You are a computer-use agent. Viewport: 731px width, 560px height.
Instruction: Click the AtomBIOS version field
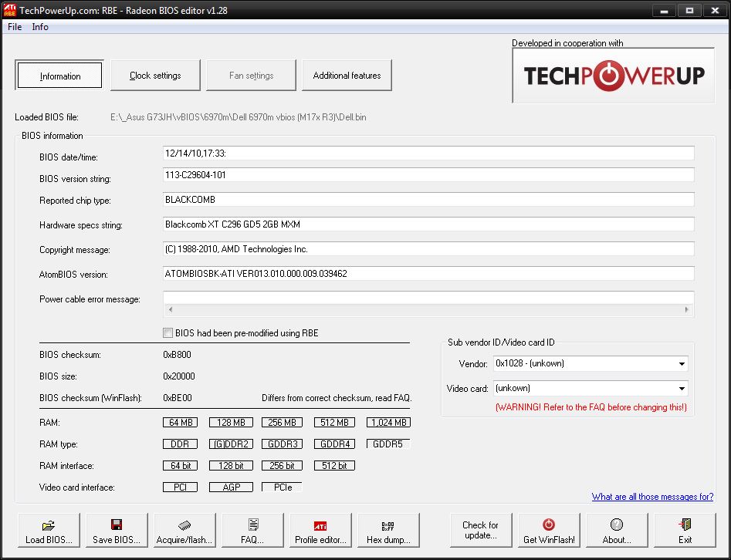tap(428, 274)
